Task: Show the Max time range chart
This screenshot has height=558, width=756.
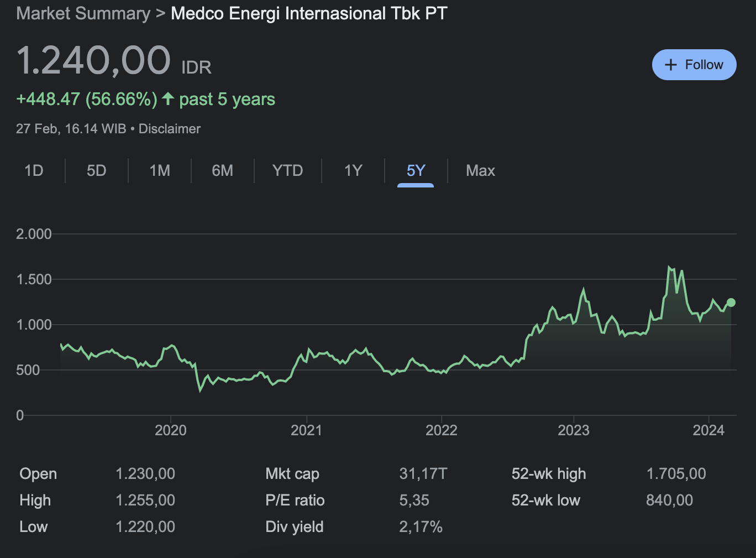Action: [x=480, y=170]
